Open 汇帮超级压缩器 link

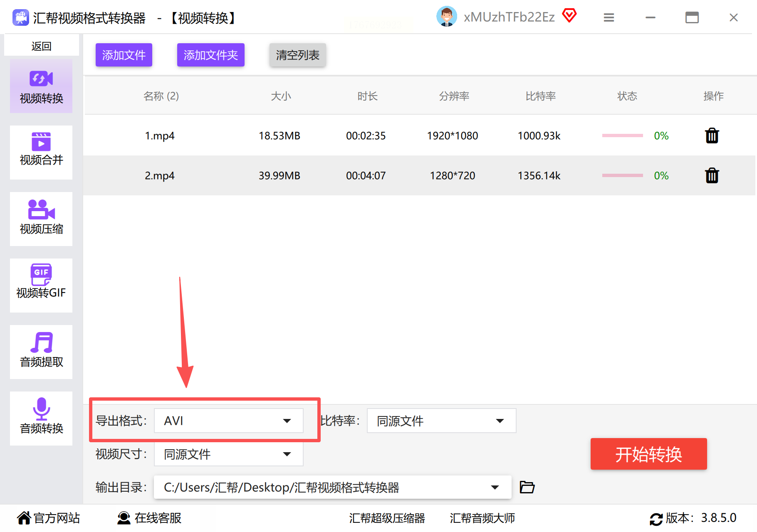pyautogui.click(x=387, y=518)
